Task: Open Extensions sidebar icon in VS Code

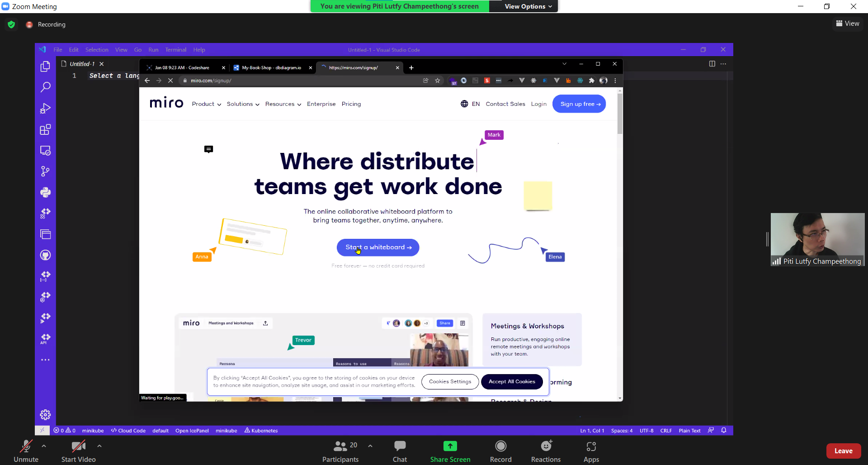Action: [x=45, y=130]
